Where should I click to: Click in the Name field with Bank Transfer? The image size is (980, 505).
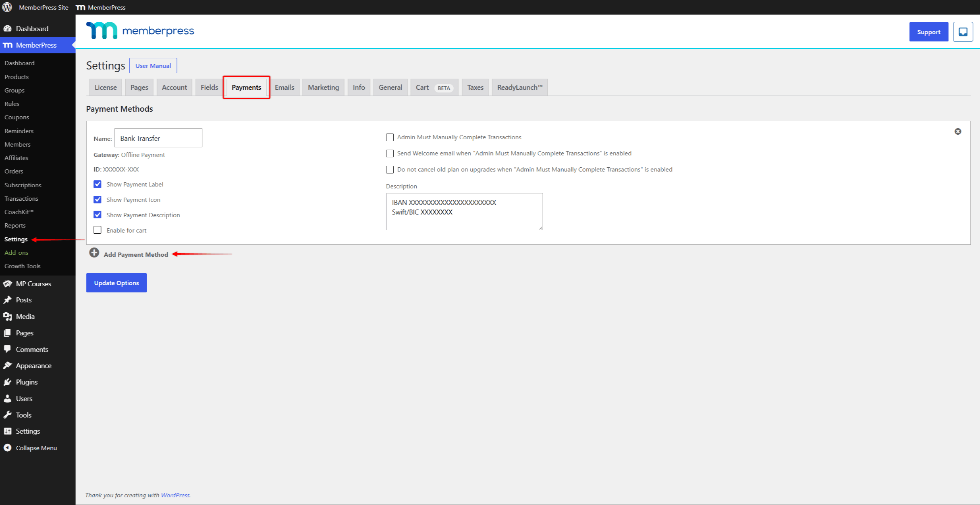pos(158,138)
